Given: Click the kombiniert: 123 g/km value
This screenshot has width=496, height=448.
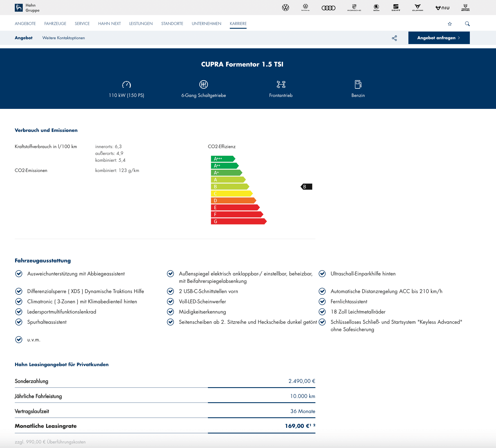Looking at the screenshot, I should pos(117,171).
